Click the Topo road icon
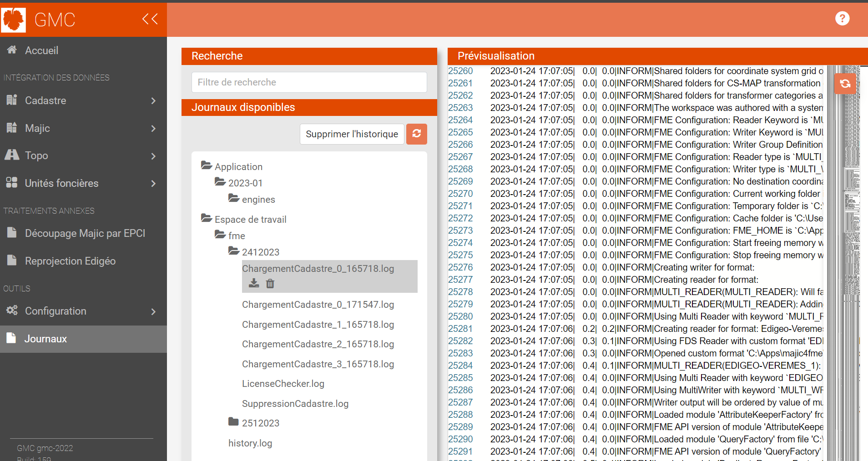The width and height of the screenshot is (868, 461). (12, 155)
